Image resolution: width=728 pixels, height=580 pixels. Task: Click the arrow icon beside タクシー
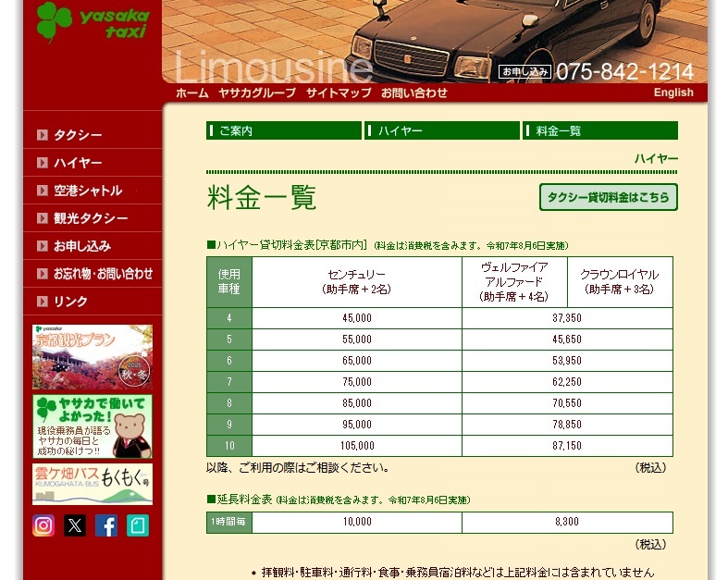click(x=43, y=135)
